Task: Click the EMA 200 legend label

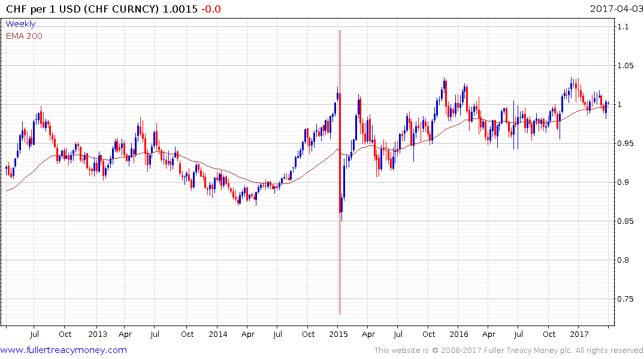Action: point(24,36)
